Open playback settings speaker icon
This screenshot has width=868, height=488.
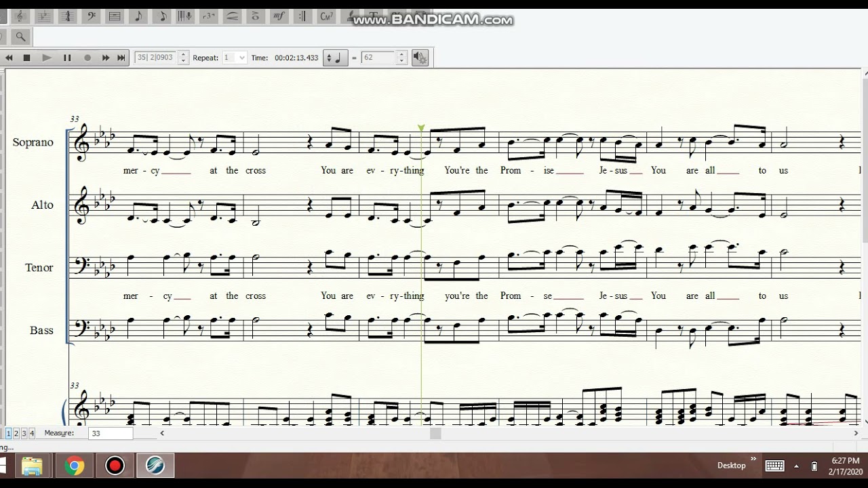click(420, 58)
